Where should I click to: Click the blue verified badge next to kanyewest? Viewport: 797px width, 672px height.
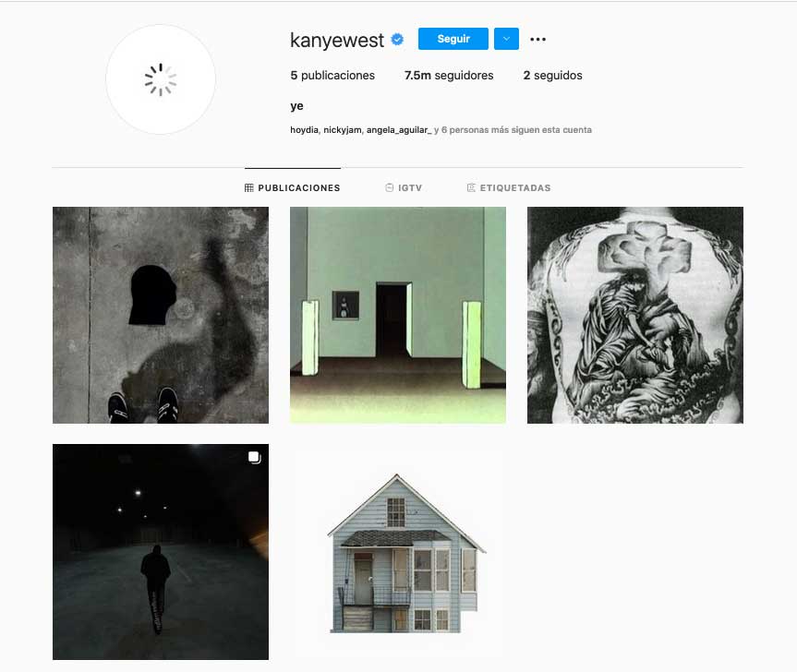pyautogui.click(x=397, y=39)
